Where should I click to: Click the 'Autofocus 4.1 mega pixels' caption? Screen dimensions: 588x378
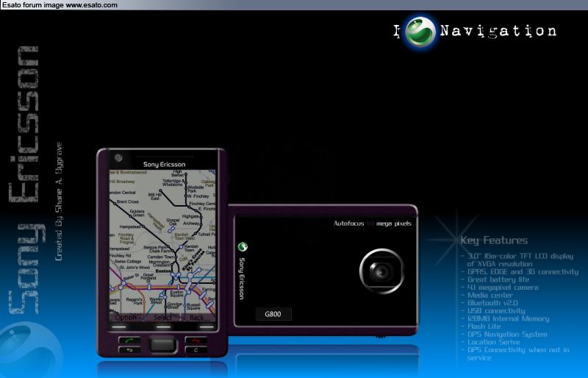[x=373, y=224]
